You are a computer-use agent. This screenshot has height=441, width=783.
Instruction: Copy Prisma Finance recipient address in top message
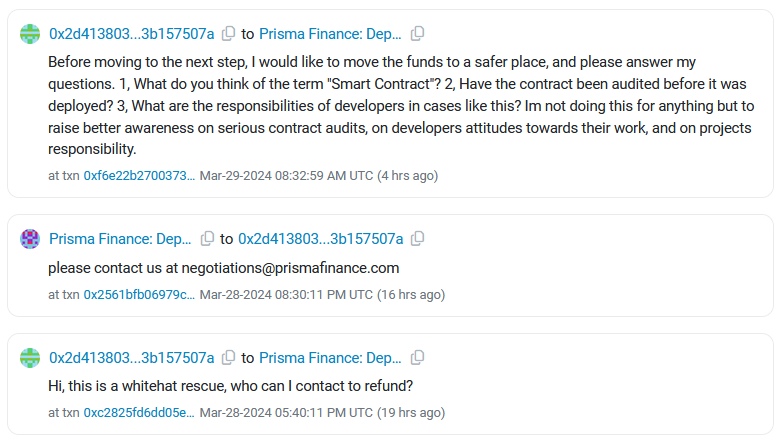click(418, 34)
